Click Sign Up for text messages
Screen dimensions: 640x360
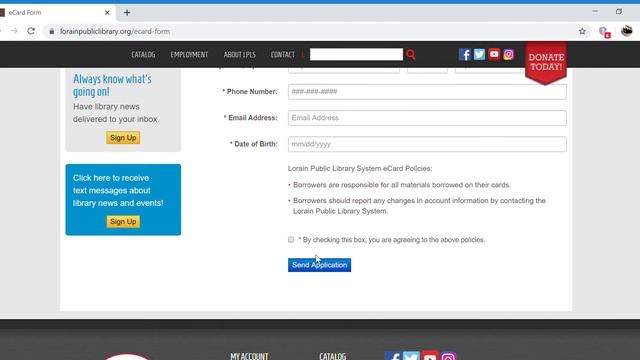tap(123, 222)
